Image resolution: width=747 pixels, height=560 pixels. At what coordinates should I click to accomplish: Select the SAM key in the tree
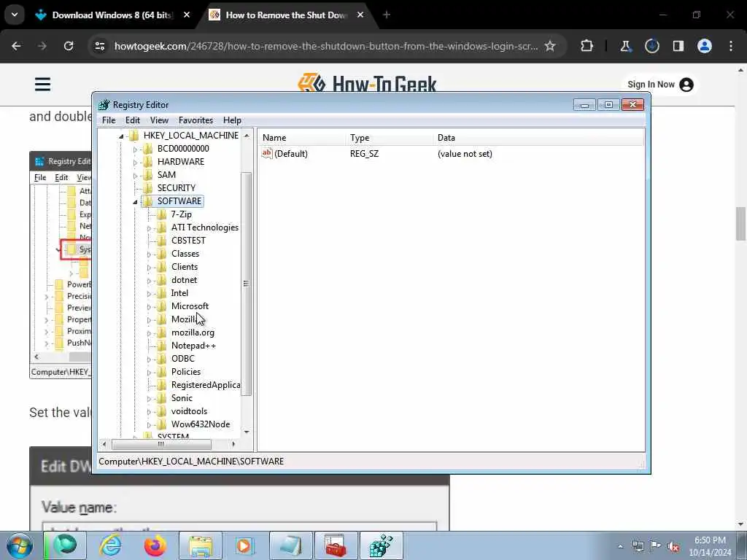166,175
